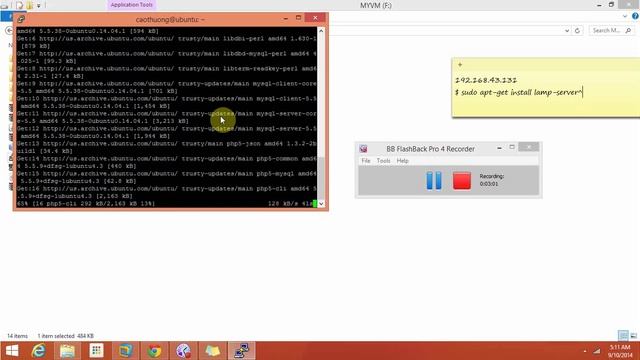Open File menu in BB FlashBack Recorder
640x360 pixels.
[366, 161]
